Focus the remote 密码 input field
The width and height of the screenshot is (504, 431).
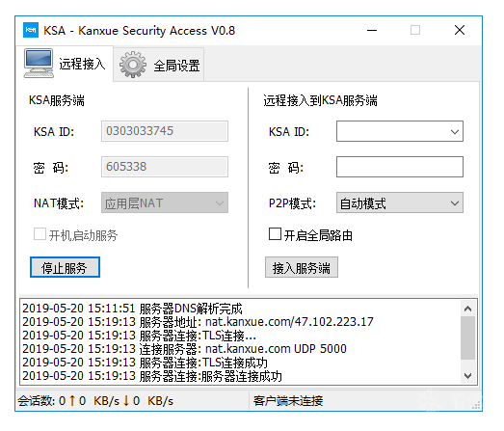(x=400, y=167)
